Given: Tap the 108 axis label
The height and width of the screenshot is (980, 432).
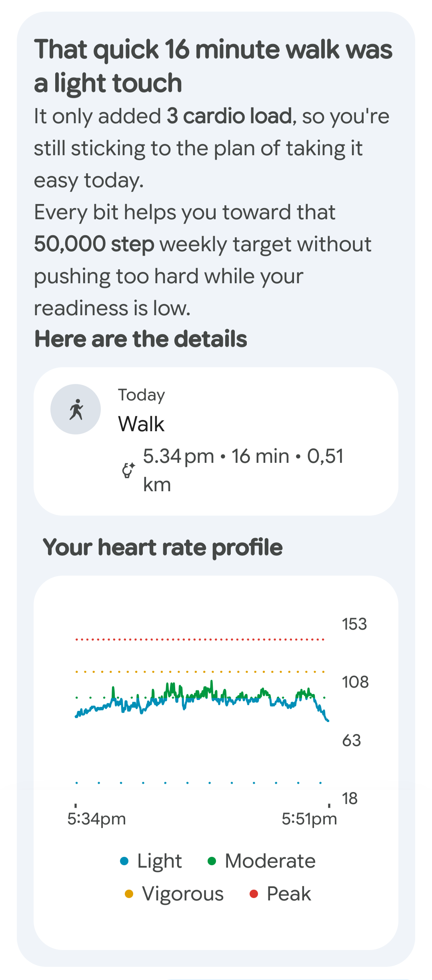Looking at the screenshot, I should click(355, 682).
